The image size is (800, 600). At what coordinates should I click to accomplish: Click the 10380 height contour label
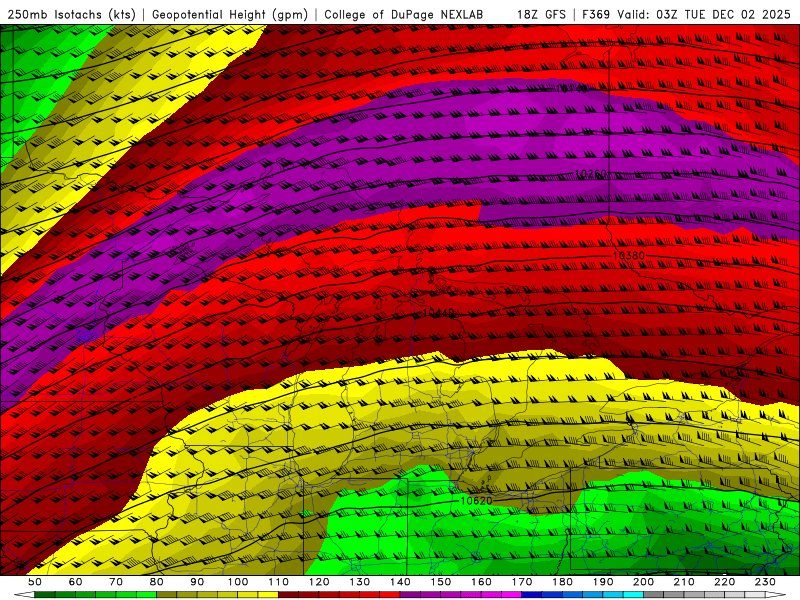tap(628, 256)
